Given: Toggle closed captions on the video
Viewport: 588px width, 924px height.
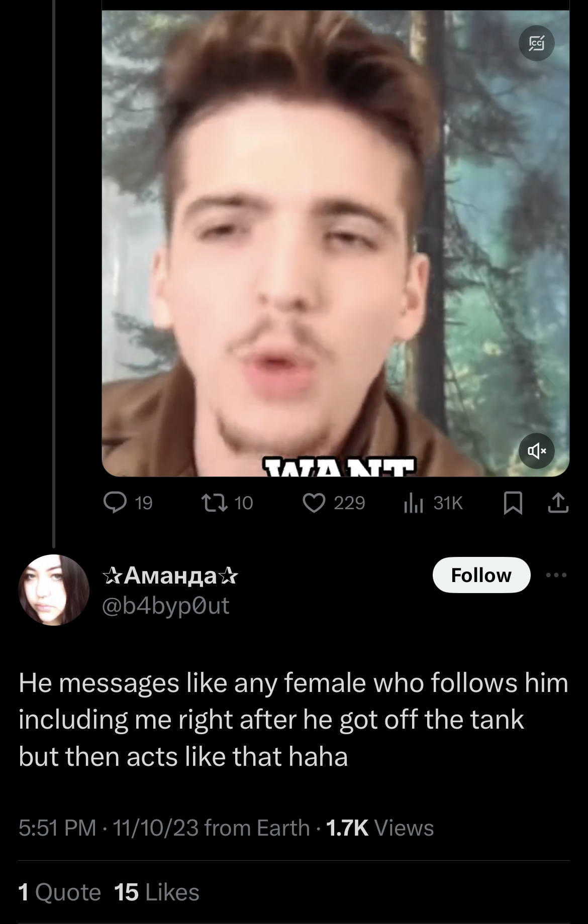Looking at the screenshot, I should pyautogui.click(x=537, y=44).
